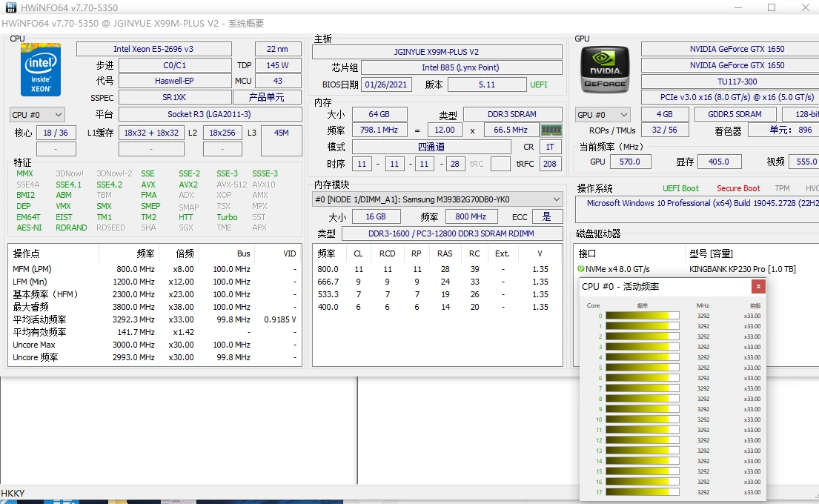
Task: Click the SR1XK SSPEC field
Action: pos(175,98)
